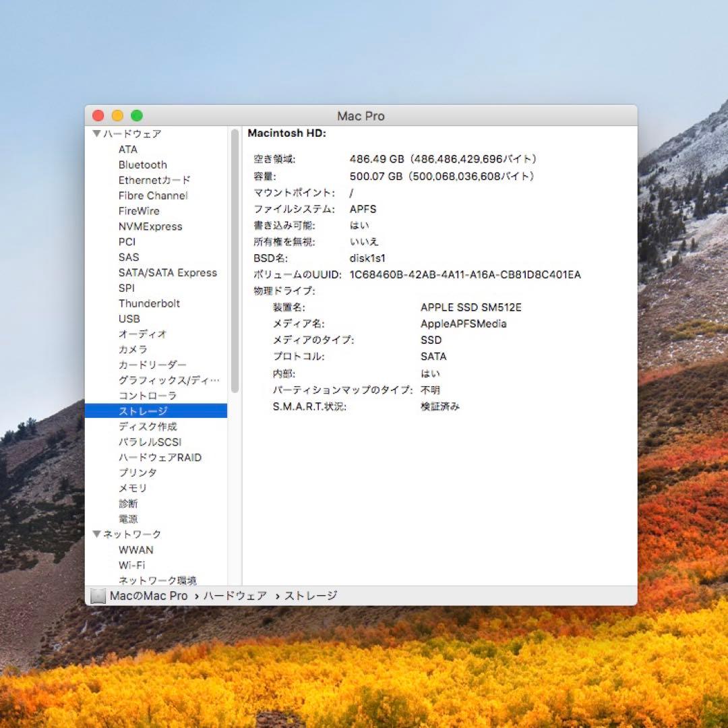View FireWire details in the sidebar
This screenshot has width=728, height=728.
(138, 211)
